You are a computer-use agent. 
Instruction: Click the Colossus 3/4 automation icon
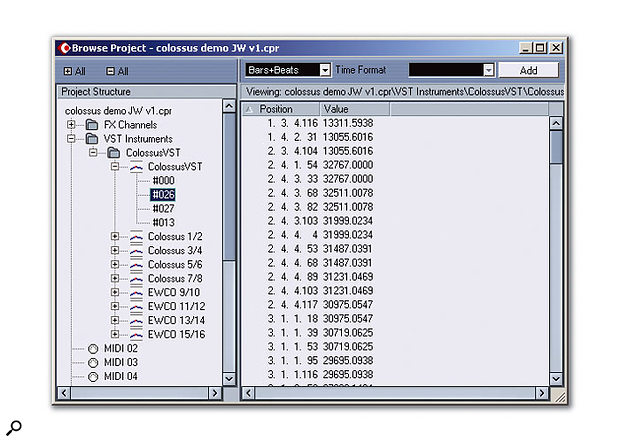click(136, 250)
